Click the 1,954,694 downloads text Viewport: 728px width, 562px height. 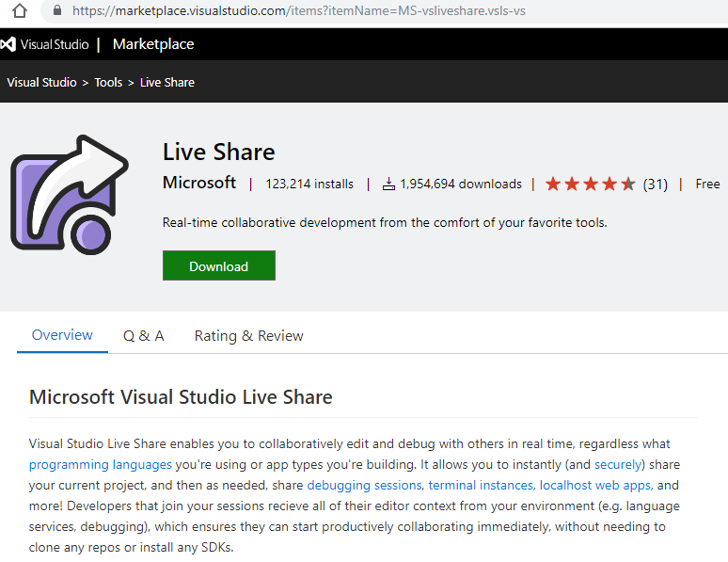[461, 185]
